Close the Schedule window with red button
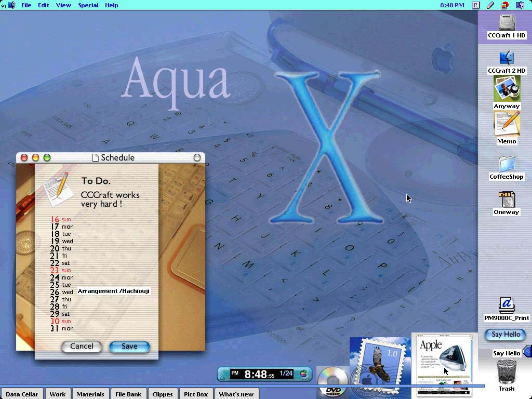532x399 pixels. click(24, 157)
